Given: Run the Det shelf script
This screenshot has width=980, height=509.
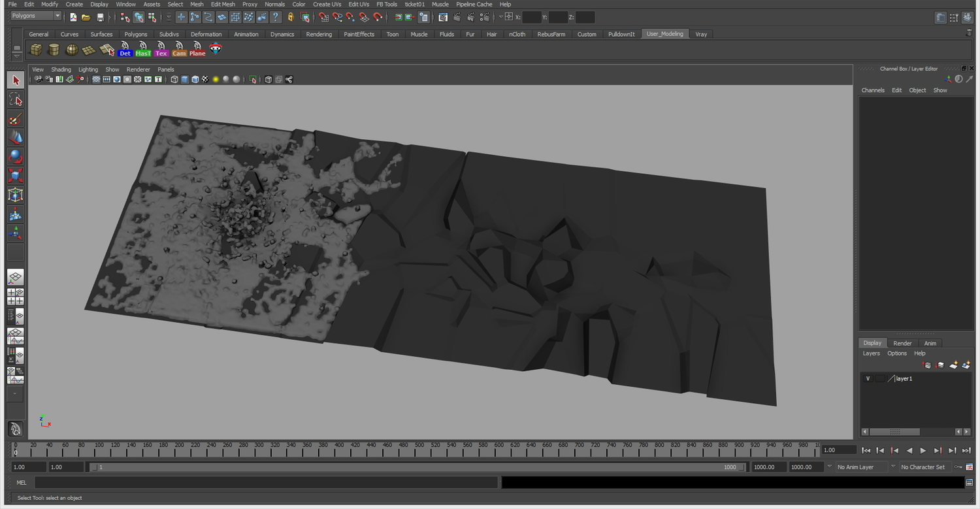Looking at the screenshot, I should (x=125, y=50).
